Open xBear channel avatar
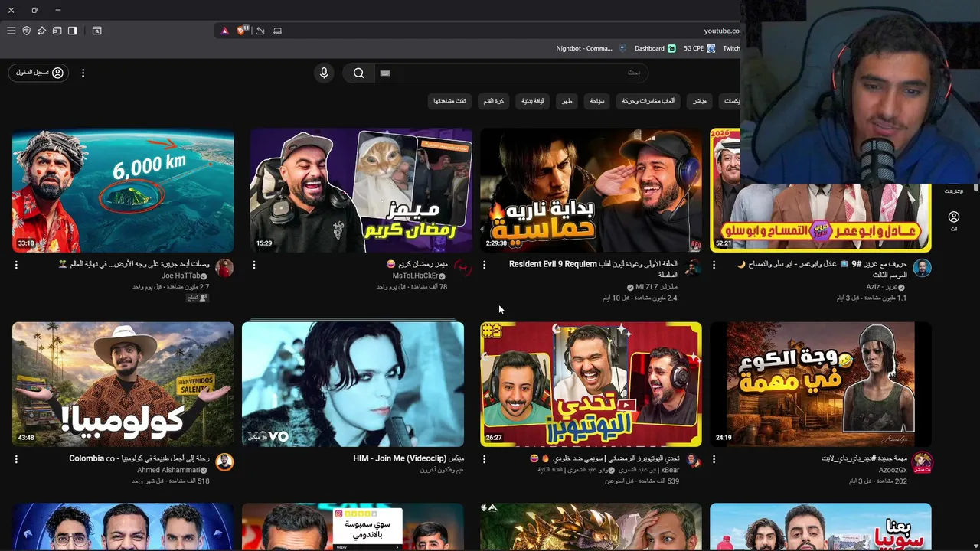This screenshot has width=980, height=551. point(692,461)
